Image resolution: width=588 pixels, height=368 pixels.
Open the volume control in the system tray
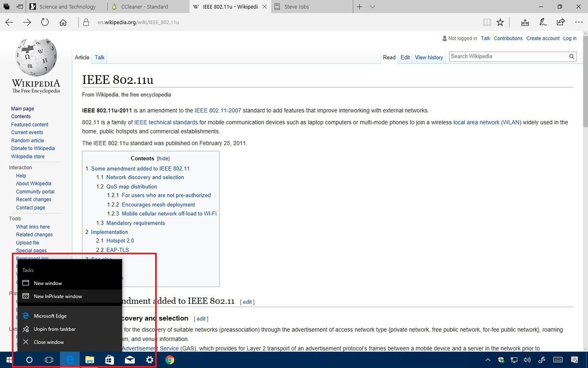click(527, 360)
